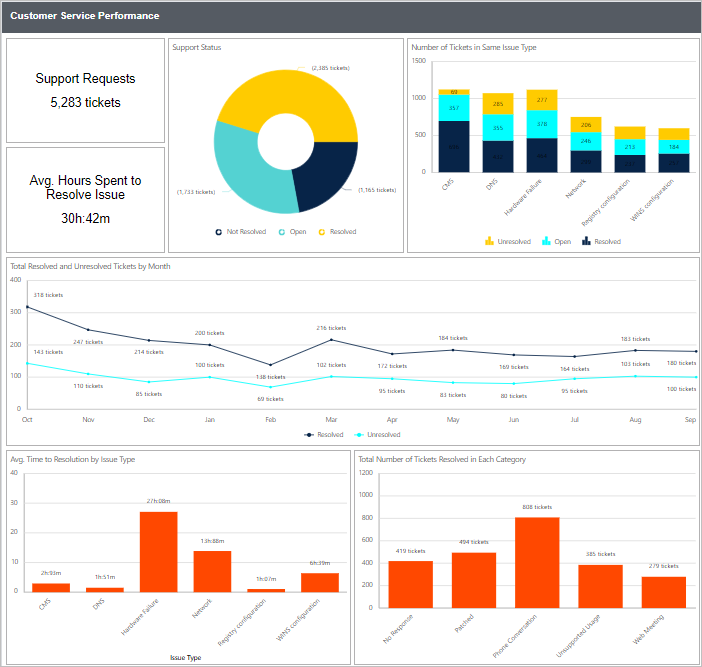Click the cyan 357 segment of CMS bar

click(x=454, y=108)
